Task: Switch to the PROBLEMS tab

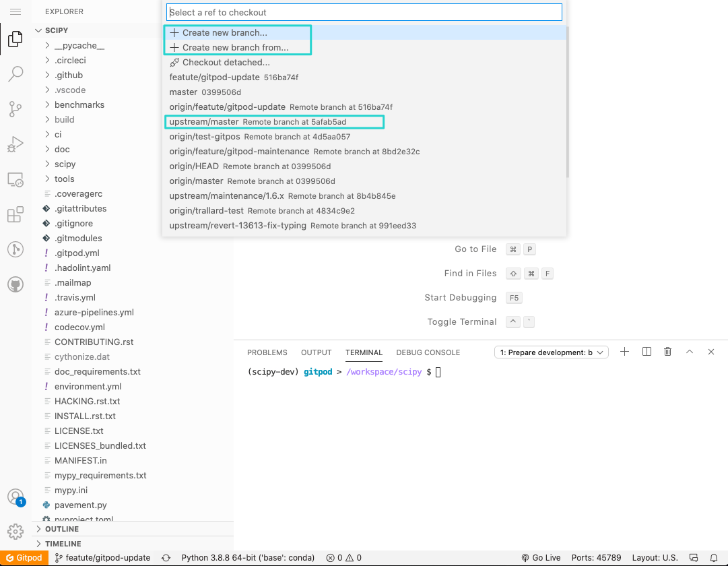Action: 267,352
